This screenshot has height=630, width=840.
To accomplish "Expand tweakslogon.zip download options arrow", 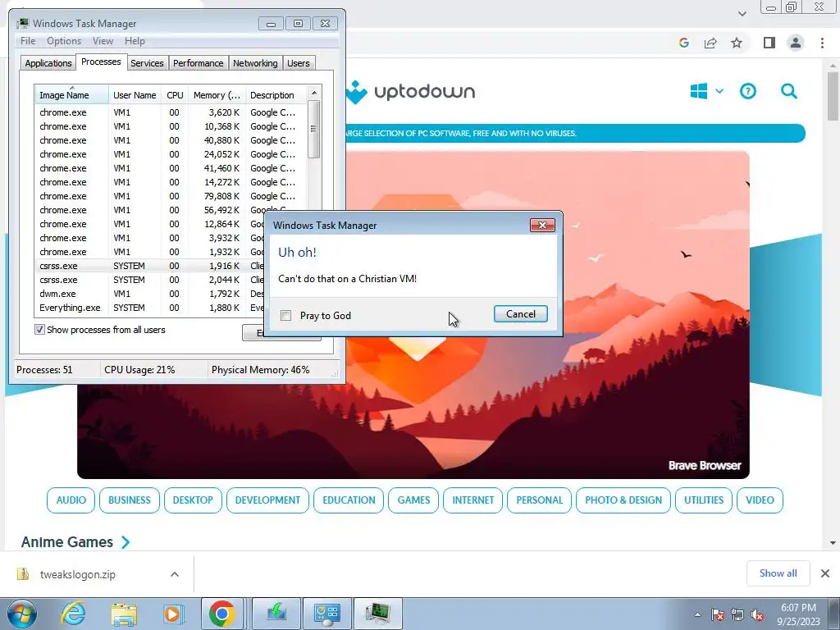I will (174, 574).
